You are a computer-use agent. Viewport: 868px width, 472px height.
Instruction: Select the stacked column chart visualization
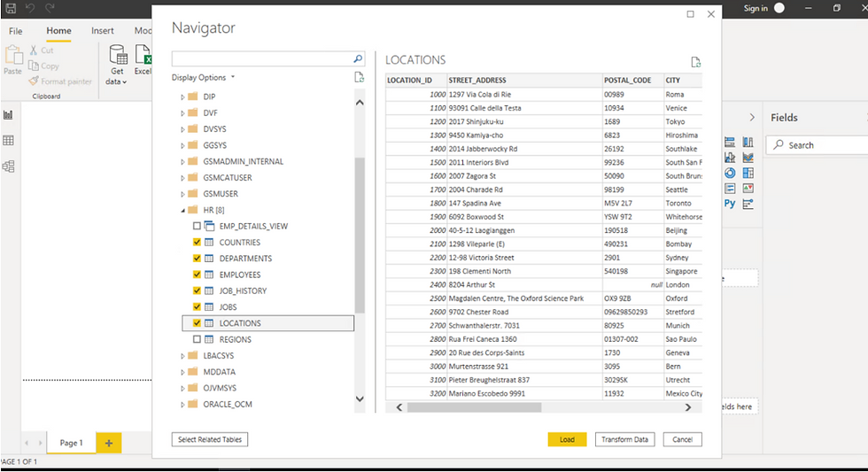[748, 143]
